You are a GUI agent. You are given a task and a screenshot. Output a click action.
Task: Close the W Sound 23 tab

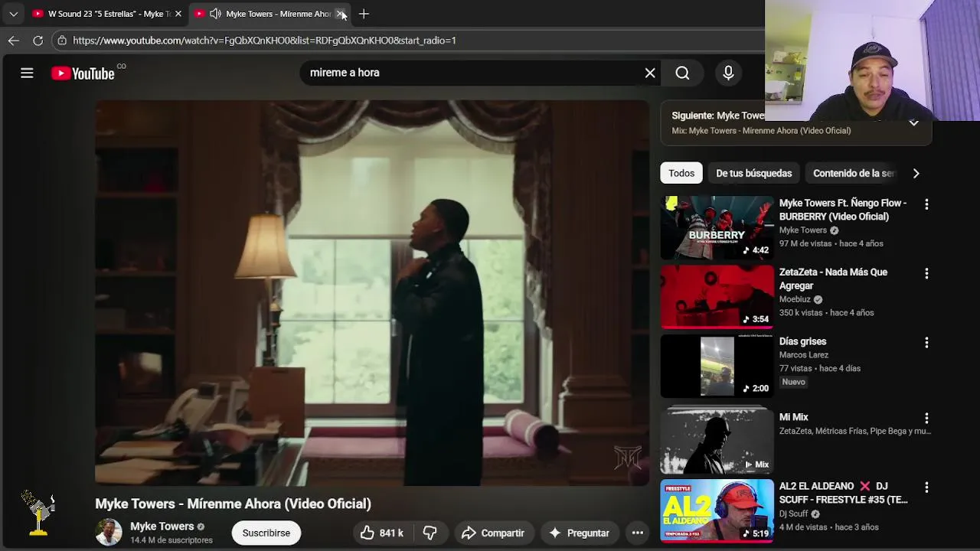[x=178, y=14]
